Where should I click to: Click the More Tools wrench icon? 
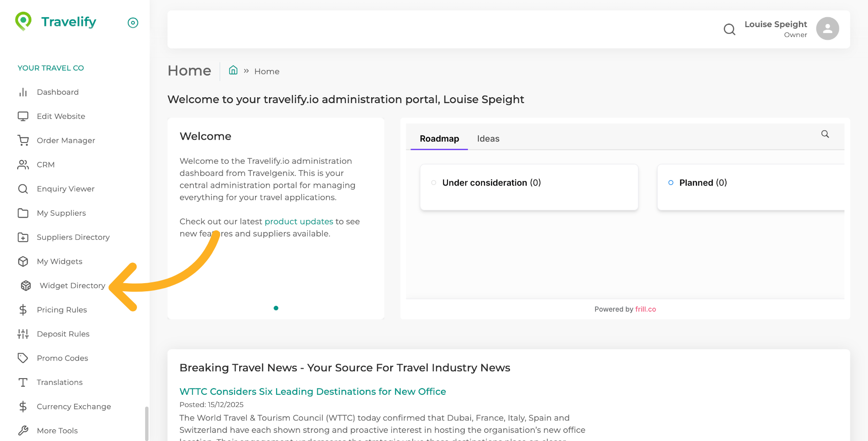23,431
